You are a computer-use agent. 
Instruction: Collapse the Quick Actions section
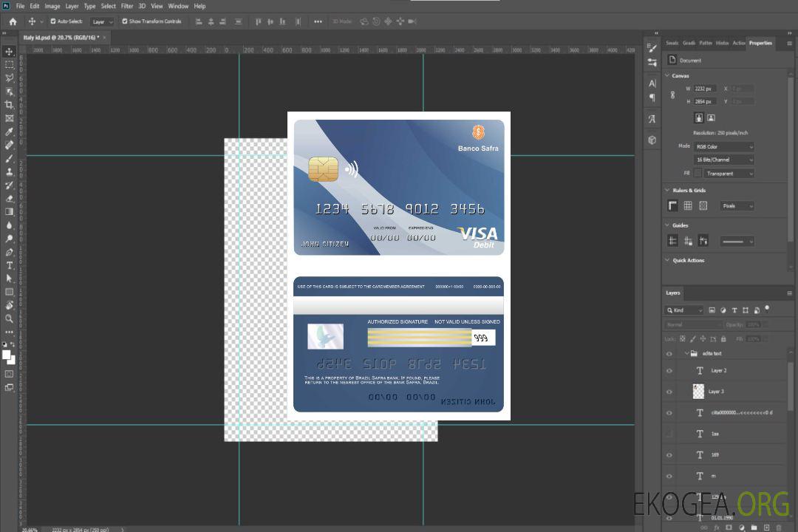668,260
